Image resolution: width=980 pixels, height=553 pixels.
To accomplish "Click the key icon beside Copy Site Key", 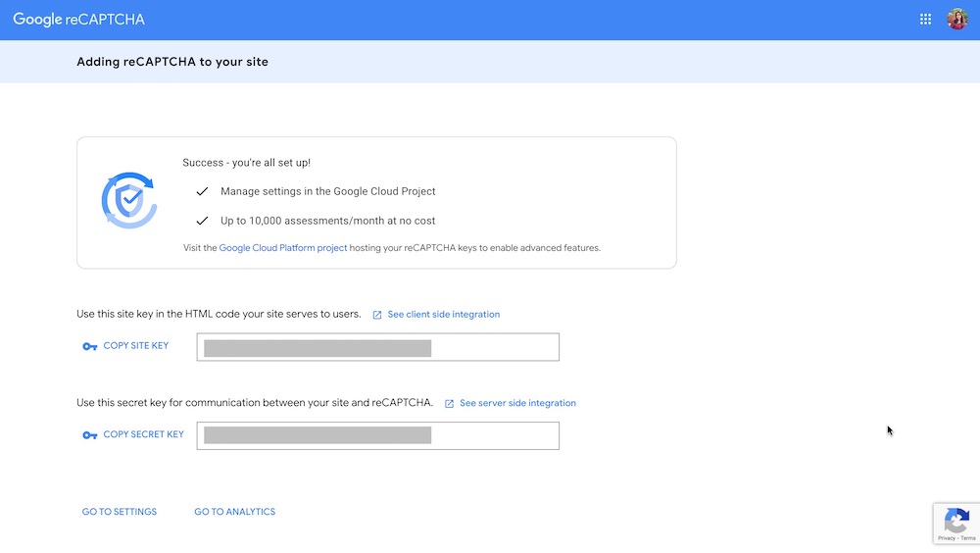I will [x=90, y=346].
